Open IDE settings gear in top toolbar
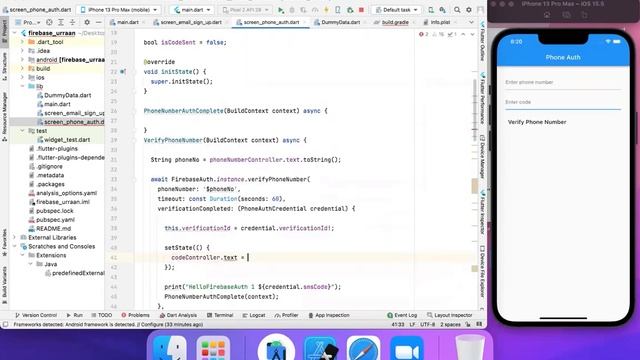Image resolution: width=640 pixels, height=360 pixels. pyautogui.click(x=469, y=10)
